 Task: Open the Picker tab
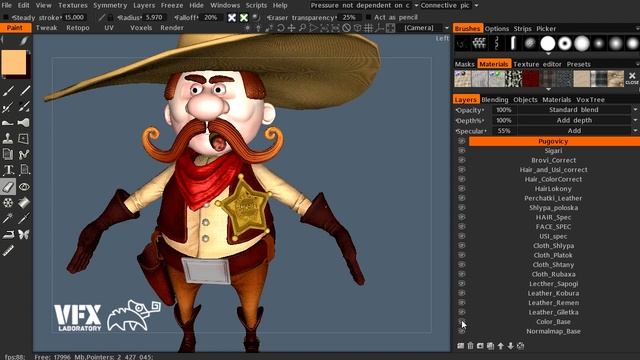click(x=546, y=29)
